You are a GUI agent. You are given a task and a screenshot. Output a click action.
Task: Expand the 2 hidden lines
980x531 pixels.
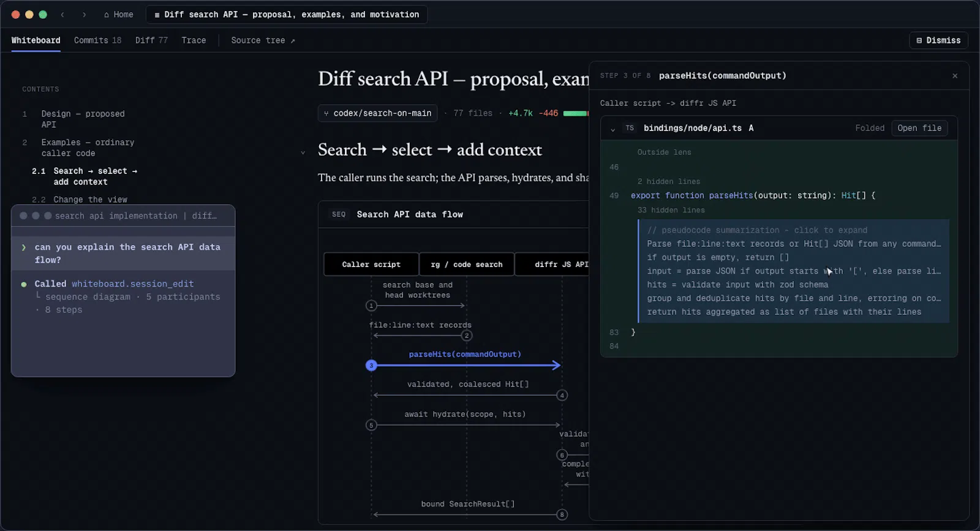668,181
